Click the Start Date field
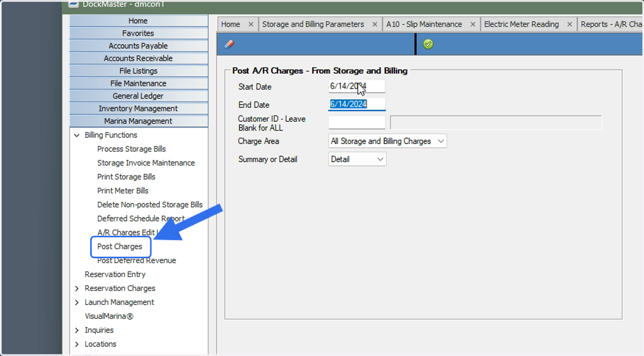This screenshot has height=356, width=644. (357, 86)
